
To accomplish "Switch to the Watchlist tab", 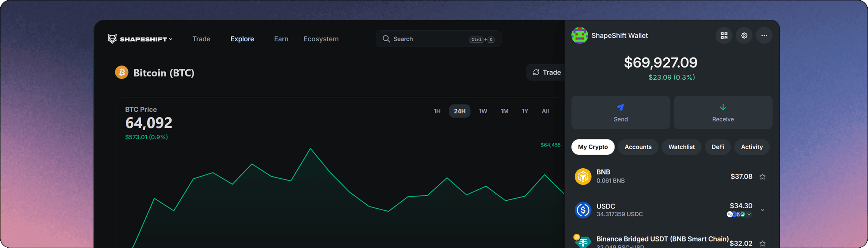I will coord(681,147).
